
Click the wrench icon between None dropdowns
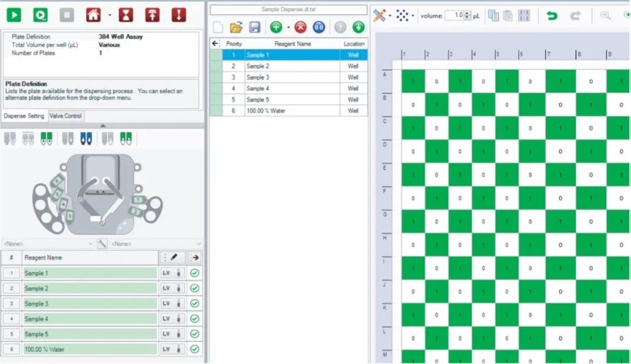click(x=102, y=244)
